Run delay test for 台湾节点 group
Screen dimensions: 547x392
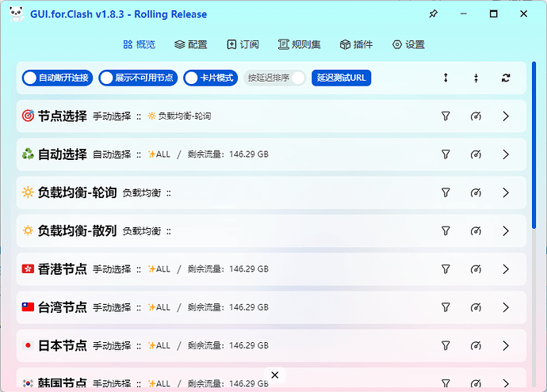[476, 307]
